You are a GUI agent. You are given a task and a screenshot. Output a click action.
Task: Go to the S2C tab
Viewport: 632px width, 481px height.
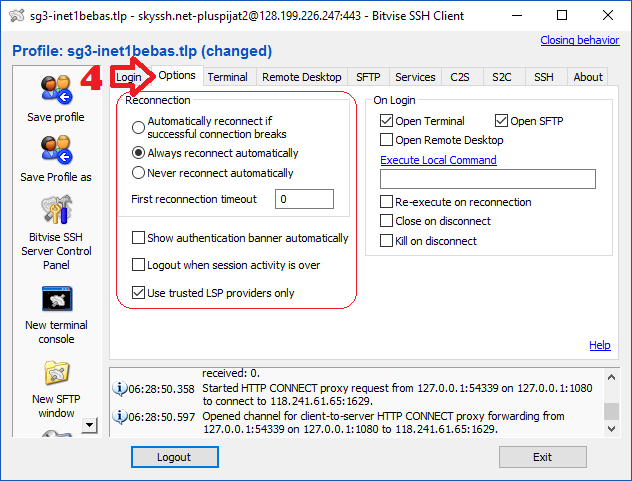(x=502, y=77)
